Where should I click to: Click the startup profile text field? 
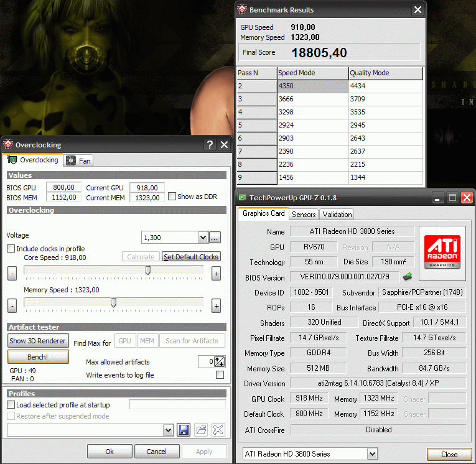point(177,404)
